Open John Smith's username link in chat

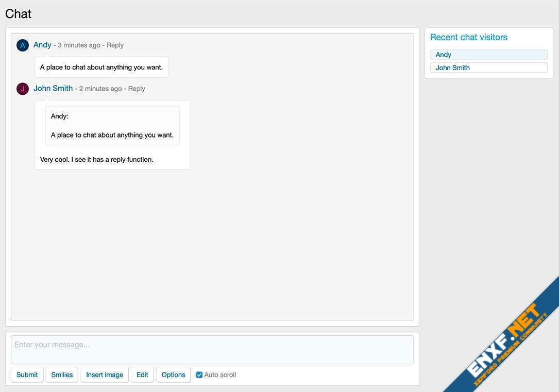click(x=53, y=88)
